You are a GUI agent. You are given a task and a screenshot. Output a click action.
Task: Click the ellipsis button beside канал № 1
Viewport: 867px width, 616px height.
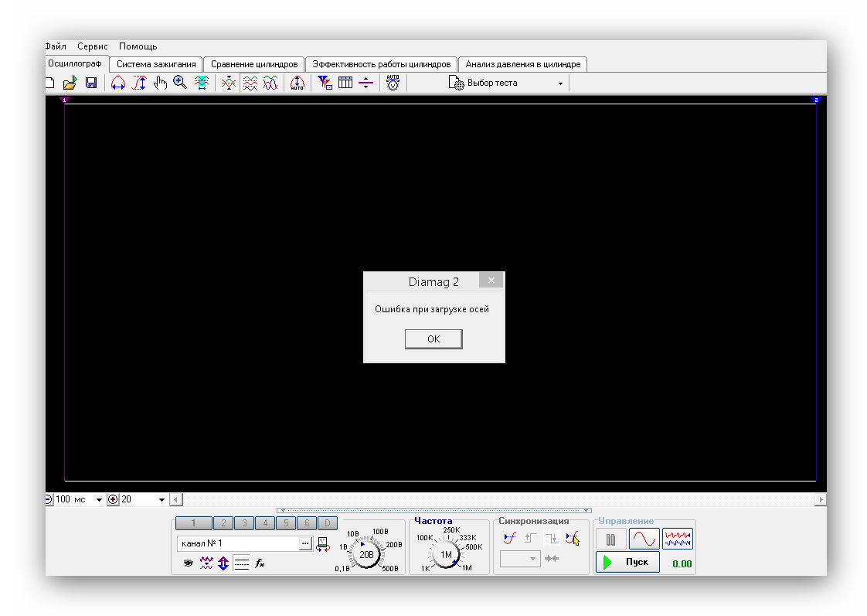305,543
